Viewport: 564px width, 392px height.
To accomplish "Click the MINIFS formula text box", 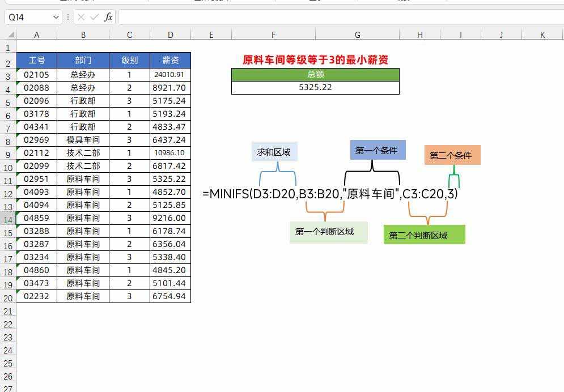I will (x=330, y=194).
